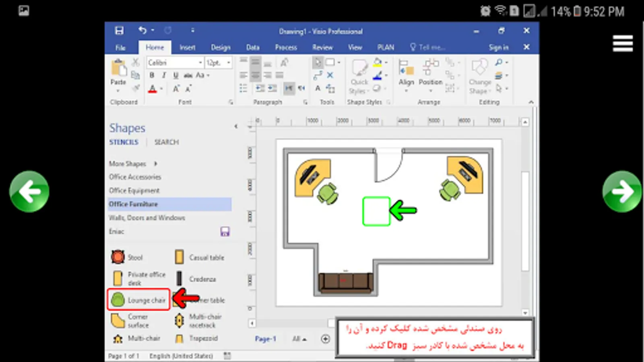The height and width of the screenshot is (362, 644).
Task: Open the All pages list dropdown
Action: point(299,339)
